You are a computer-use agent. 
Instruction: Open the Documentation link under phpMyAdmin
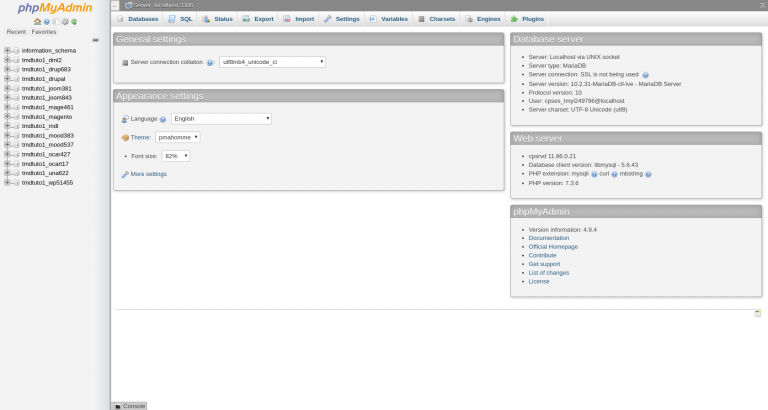pos(548,238)
